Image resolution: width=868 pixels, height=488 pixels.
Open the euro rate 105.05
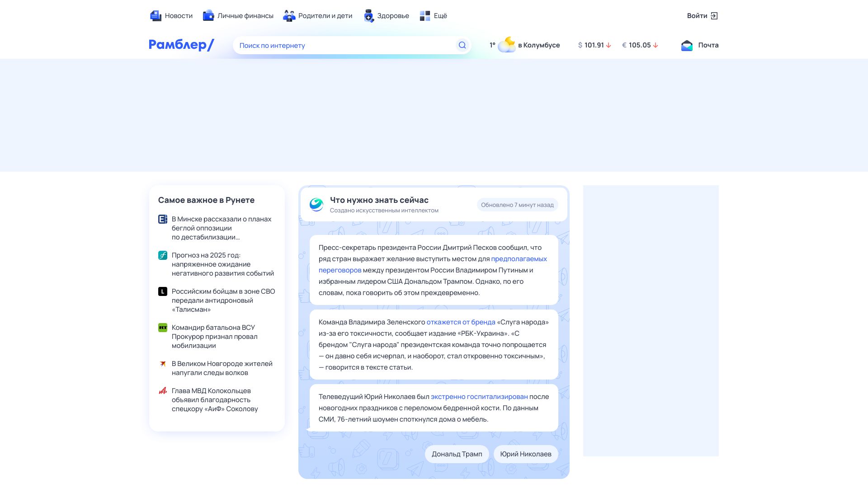[640, 45]
